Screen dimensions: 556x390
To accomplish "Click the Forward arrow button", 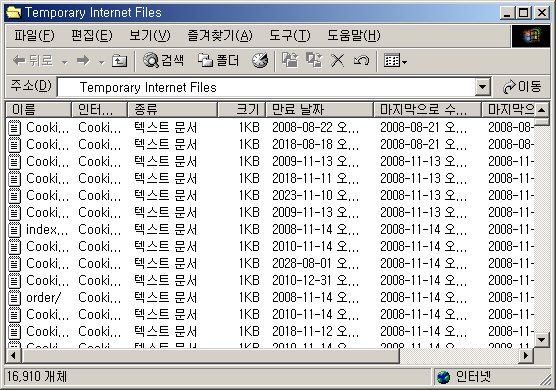I will coord(83,61).
